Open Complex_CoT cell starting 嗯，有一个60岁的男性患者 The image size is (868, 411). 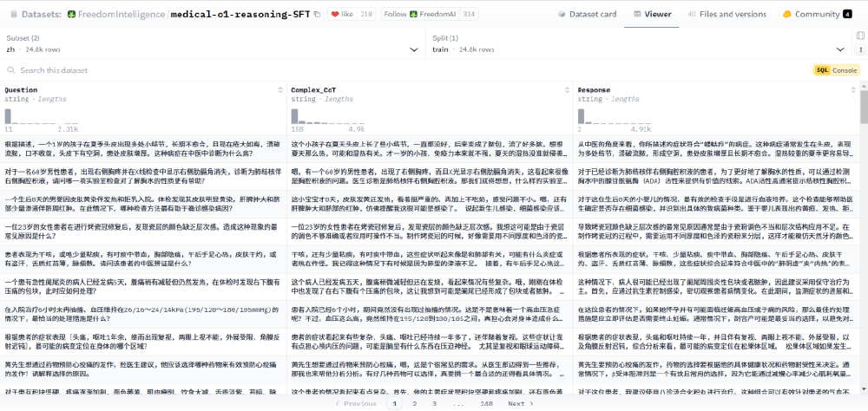click(431, 177)
